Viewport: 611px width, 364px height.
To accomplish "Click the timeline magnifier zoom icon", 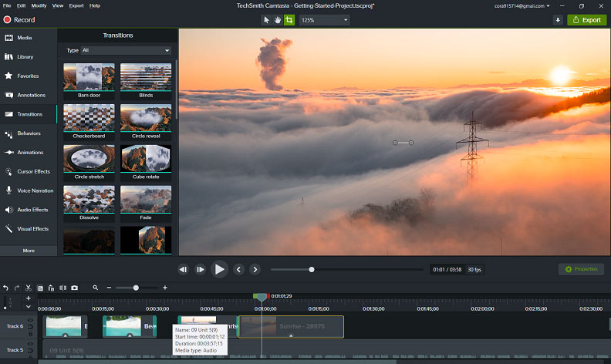I will [95, 288].
